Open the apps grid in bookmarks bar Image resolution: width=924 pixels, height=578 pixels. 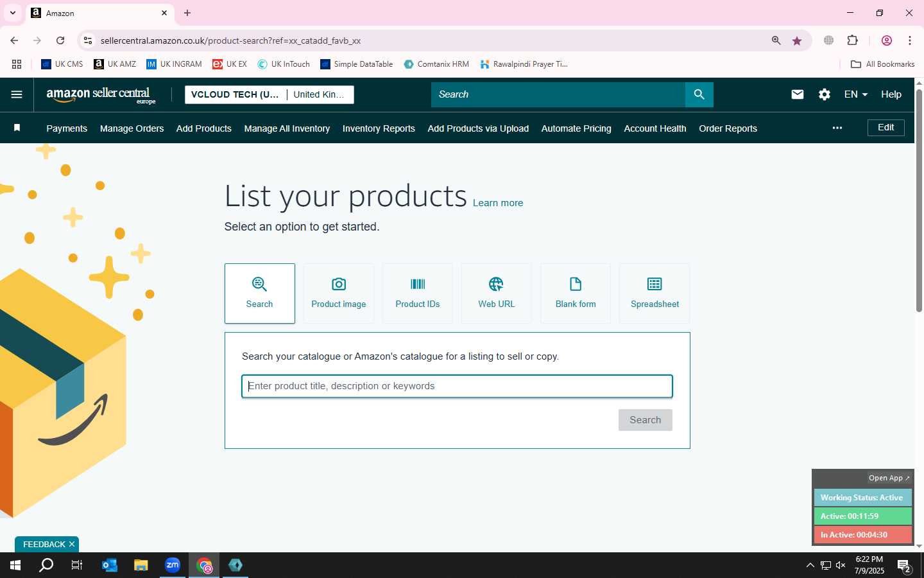click(x=17, y=64)
